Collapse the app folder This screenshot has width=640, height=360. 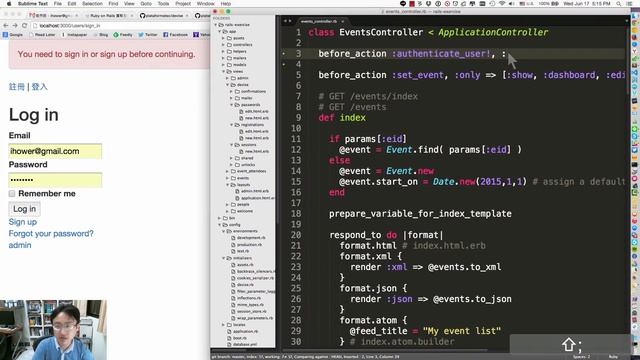point(220,31)
